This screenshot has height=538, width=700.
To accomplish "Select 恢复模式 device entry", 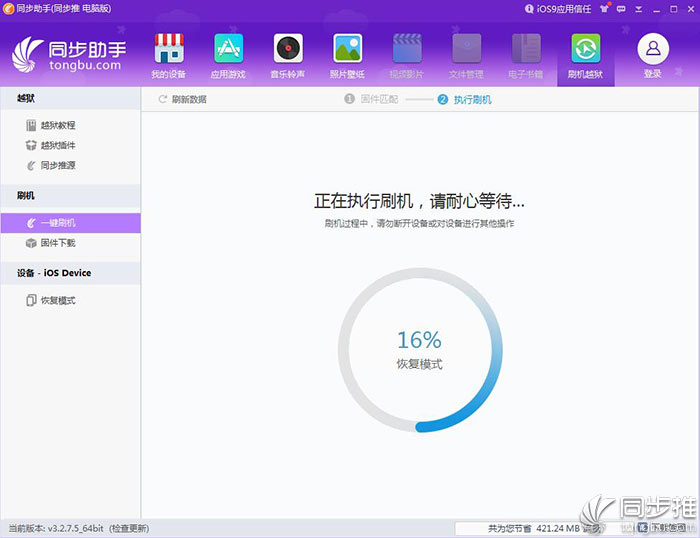I will 50,300.
